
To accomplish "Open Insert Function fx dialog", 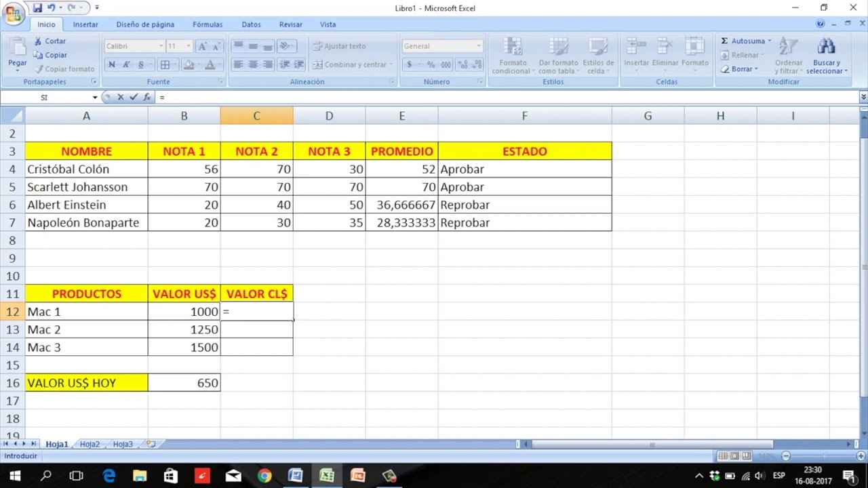I will 146,98.
